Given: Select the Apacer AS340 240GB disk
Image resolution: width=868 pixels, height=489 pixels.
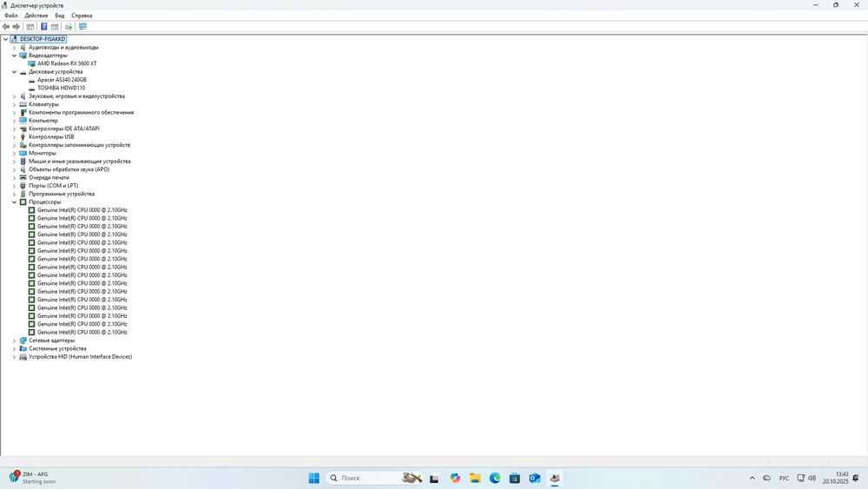Looking at the screenshot, I should (x=62, y=80).
